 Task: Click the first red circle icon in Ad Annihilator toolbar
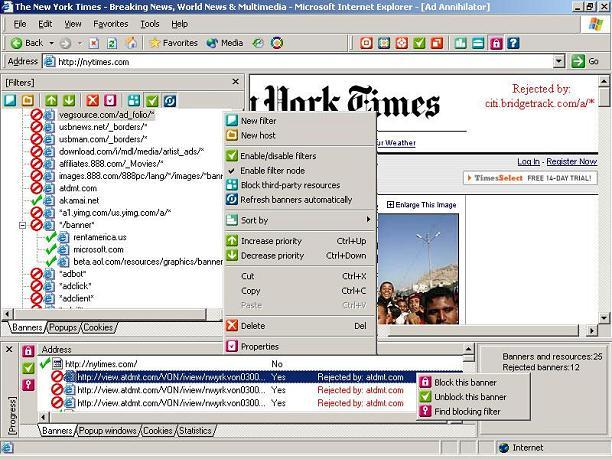(x=366, y=43)
